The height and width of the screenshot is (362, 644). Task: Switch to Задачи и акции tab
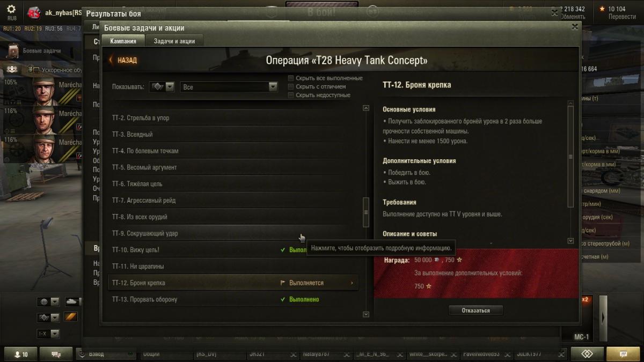point(174,41)
